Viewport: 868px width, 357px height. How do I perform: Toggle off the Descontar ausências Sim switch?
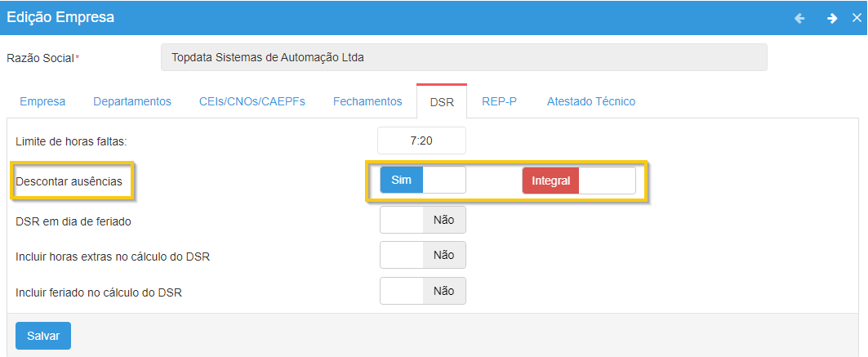coord(423,181)
